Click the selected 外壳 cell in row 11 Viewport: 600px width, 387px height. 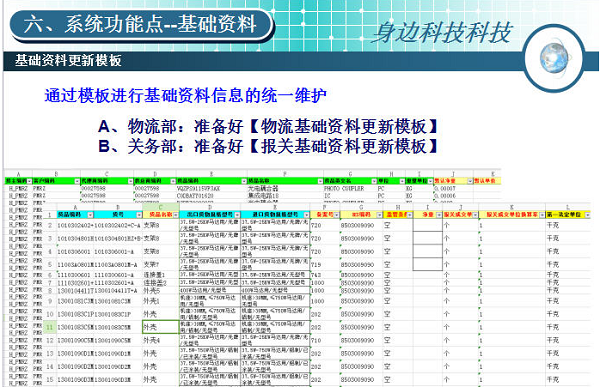tap(160, 327)
